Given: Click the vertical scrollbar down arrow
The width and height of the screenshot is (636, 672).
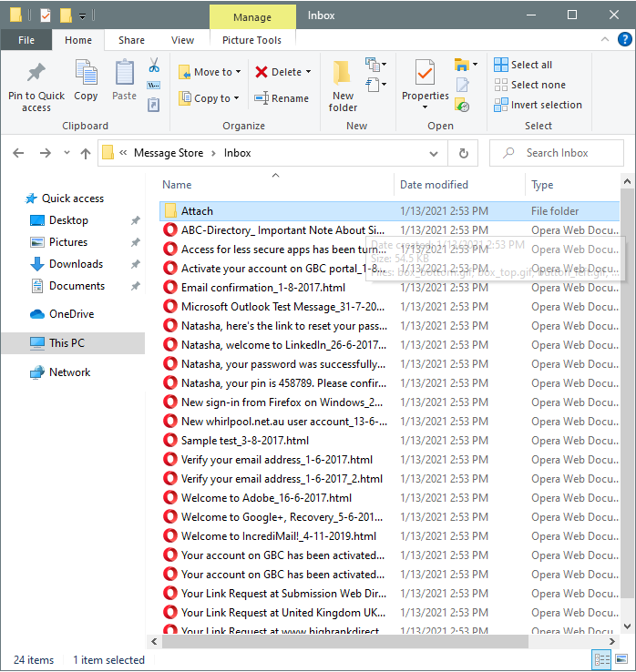Looking at the screenshot, I should (627, 626).
